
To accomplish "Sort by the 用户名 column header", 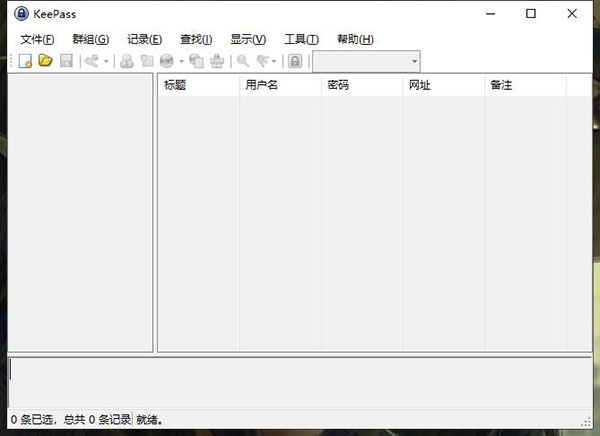I will [280, 85].
